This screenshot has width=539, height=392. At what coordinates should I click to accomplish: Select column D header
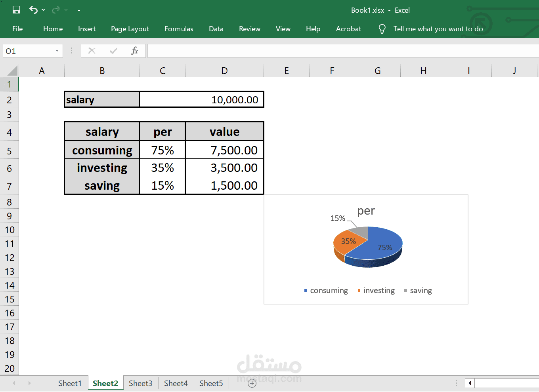tap(224, 71)
